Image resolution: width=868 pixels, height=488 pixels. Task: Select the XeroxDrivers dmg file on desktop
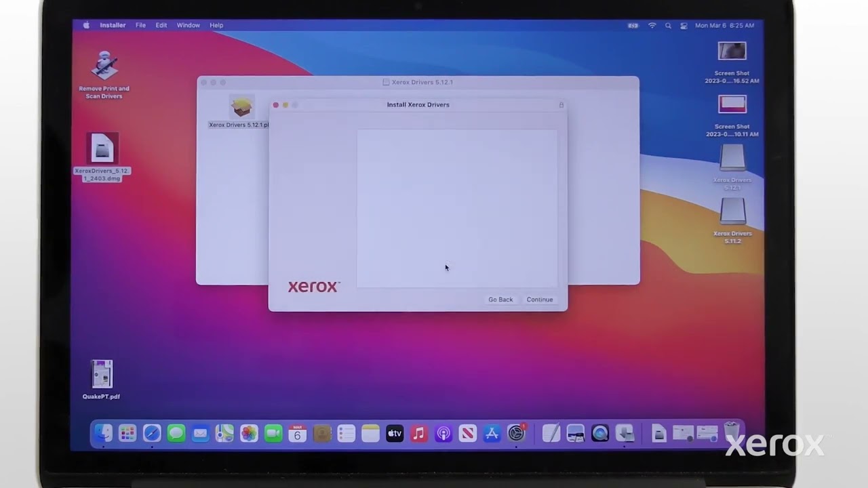coord(102,157)
